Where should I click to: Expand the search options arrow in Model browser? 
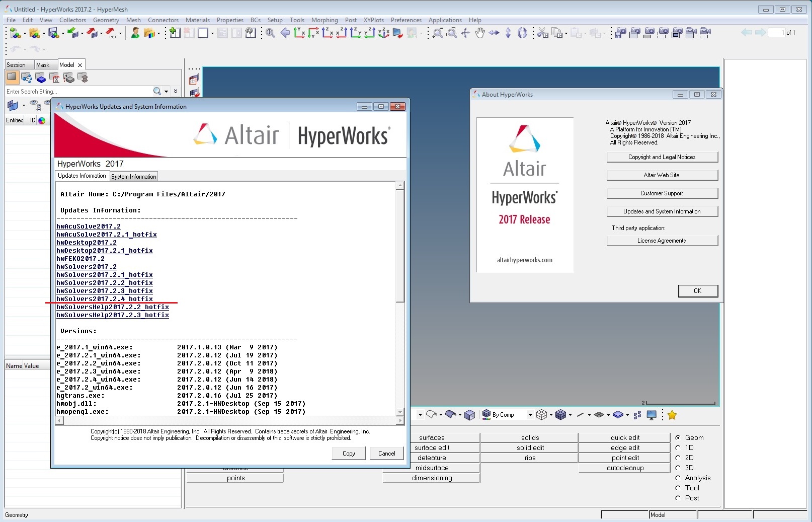tap(167, 92)
